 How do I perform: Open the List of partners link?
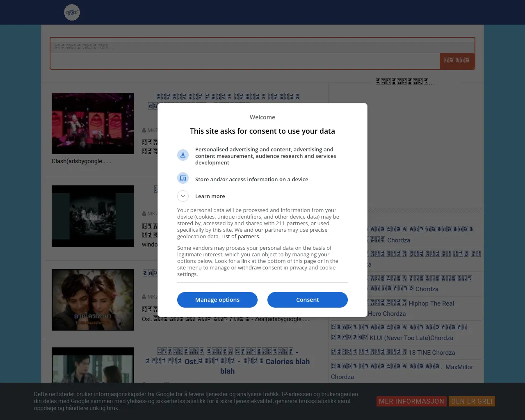tap(241, 236)
